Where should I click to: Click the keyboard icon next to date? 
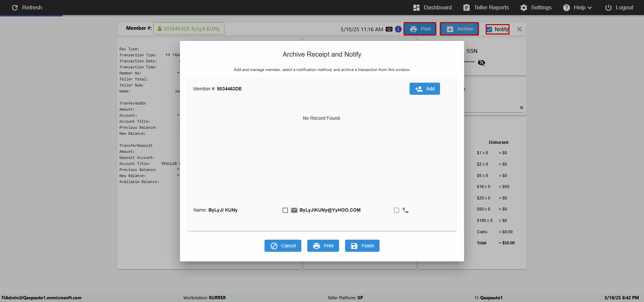coord(389,29)
